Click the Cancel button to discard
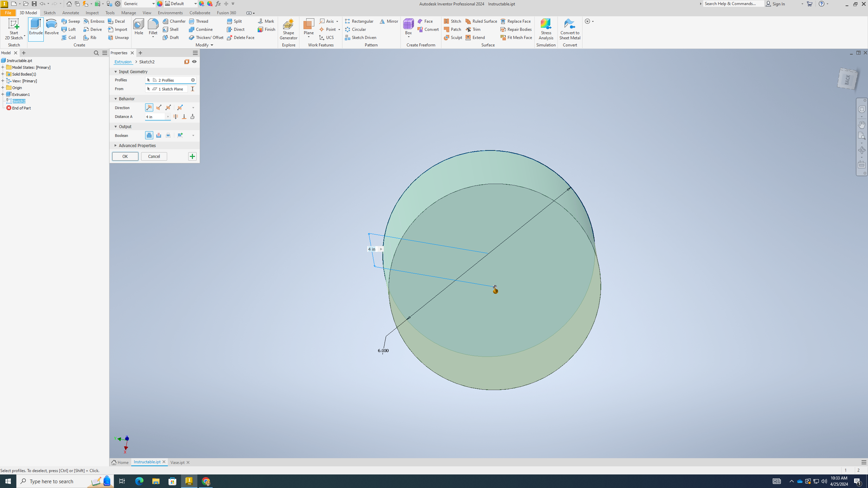Screen dimensions: 868x488 click(154, 156)
